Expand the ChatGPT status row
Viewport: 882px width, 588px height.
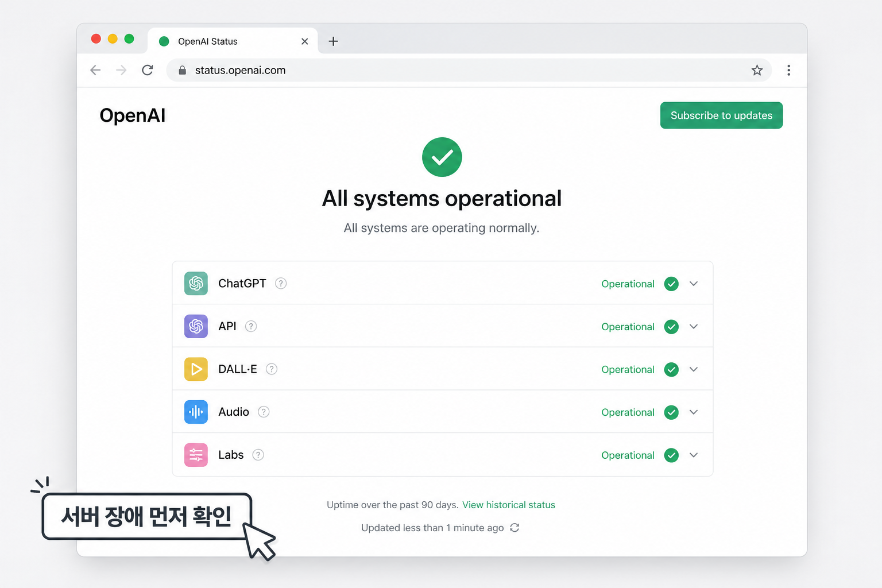click(x=694, y=284)
